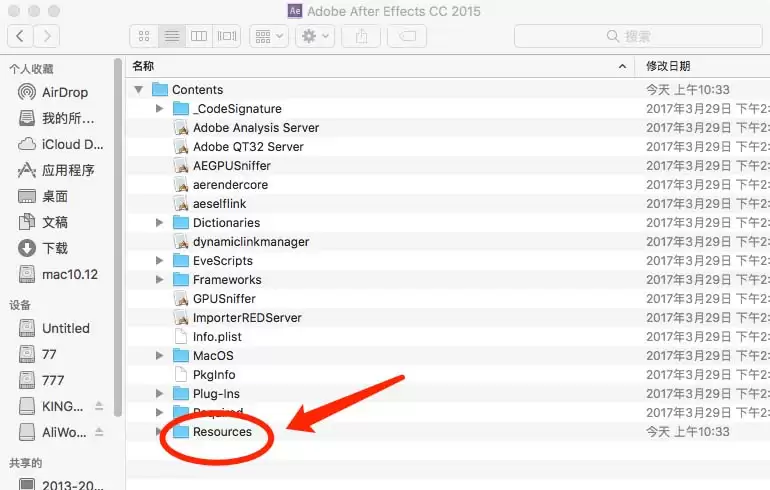770x490 pixels.
Task: Expand the MacOS folder
Action: click(159, 355)
